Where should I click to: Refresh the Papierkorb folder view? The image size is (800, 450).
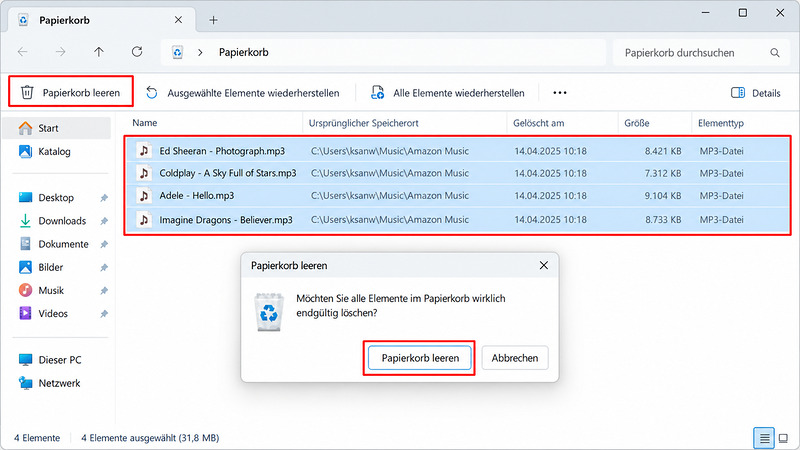coord(137,52)
